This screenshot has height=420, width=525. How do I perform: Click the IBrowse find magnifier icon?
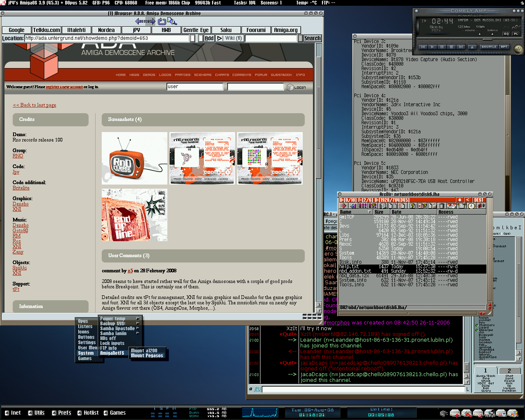click(x=172, y=21)
